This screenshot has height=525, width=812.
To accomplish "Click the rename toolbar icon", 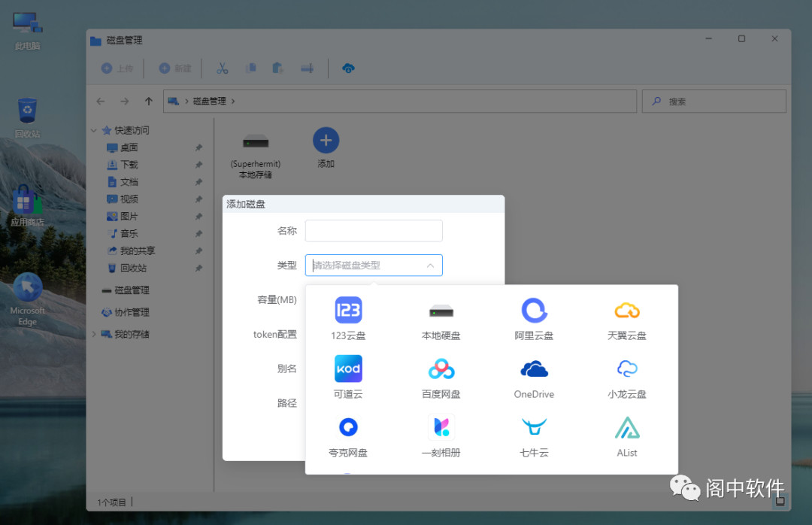I will click(x=307, y=68).
